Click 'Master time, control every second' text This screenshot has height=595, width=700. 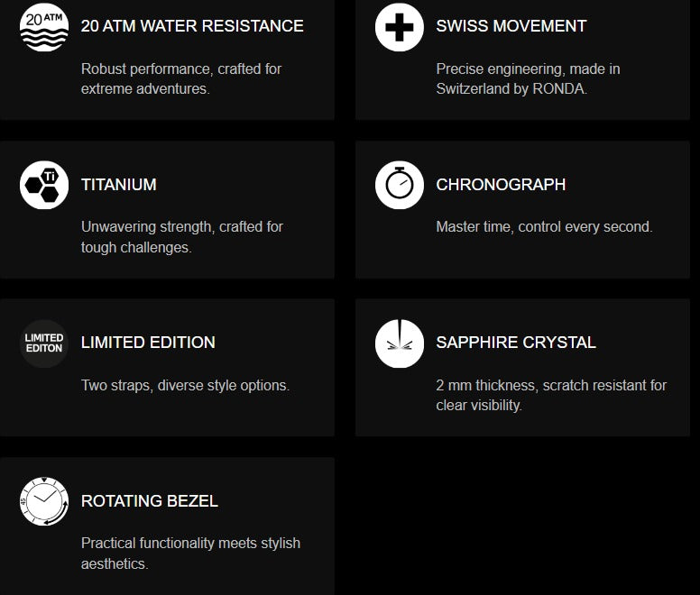544,227
